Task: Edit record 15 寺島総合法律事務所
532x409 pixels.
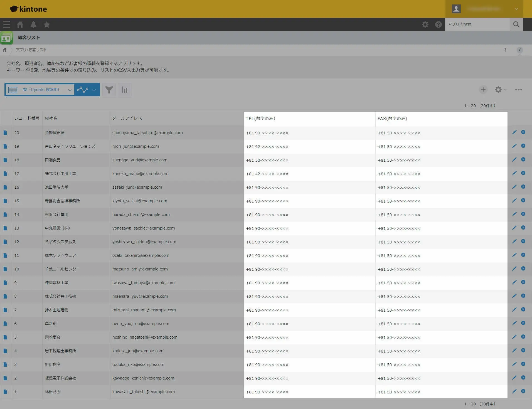Action: tap(514, 201)
